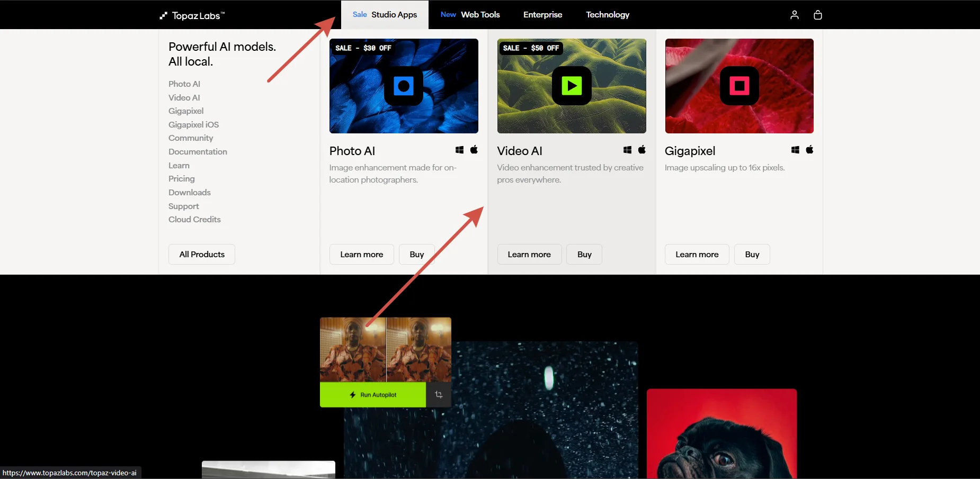Open the Technology menu item
Viewport: 980px width, 479px height.
608,15
